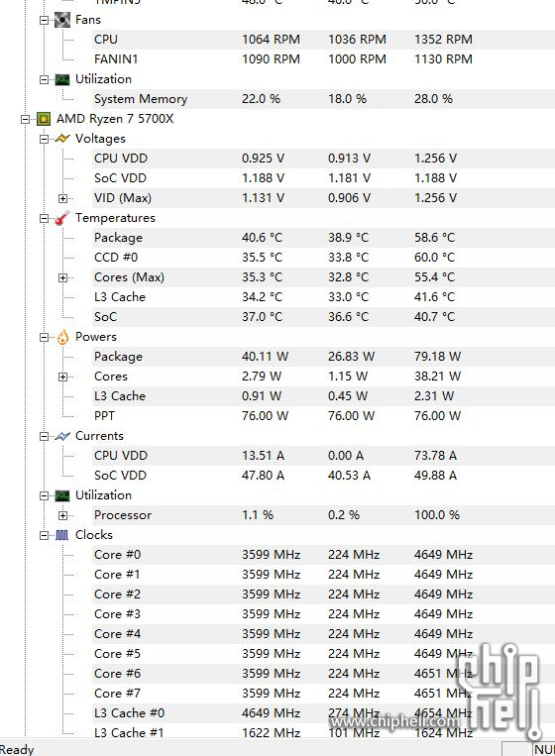Select the SoC VDD current row
This screenshot has height=756, width=555.
pyautogui.click(x=324, y=476)
